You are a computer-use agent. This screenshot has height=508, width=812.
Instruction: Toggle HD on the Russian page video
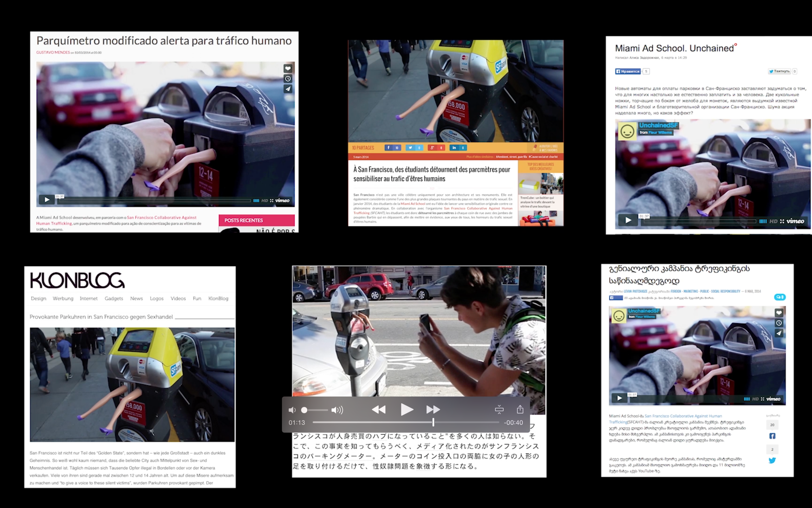tap(773, 221)
